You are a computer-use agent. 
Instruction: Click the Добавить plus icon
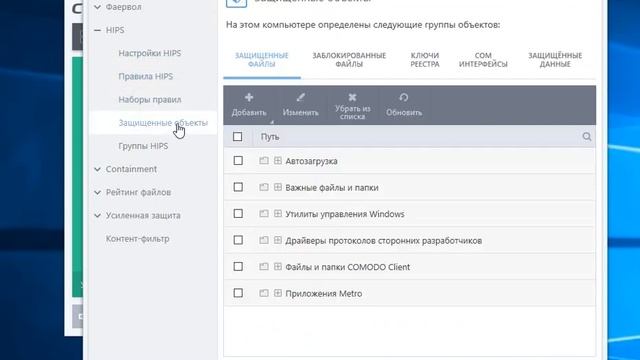click(x=249, y=97)
